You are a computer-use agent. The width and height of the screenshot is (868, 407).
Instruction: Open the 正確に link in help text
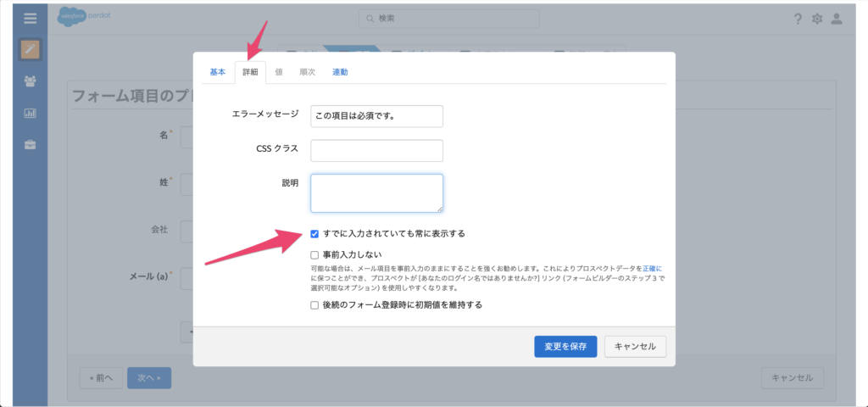click(652, 268)
